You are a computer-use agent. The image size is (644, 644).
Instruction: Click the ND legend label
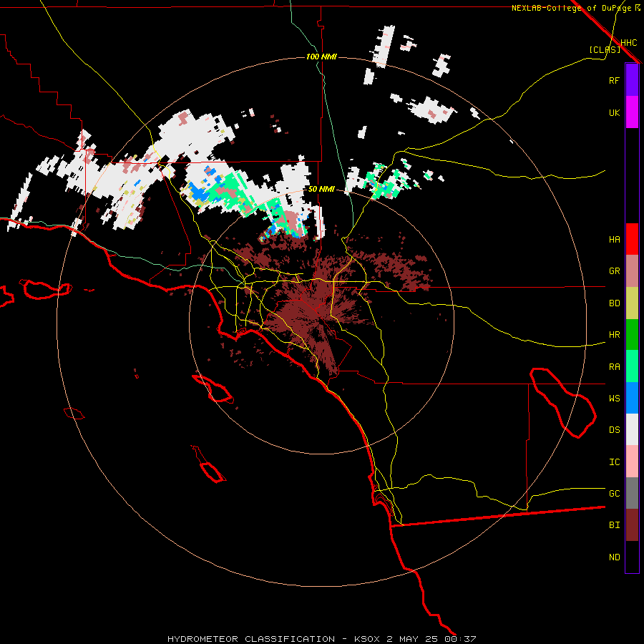pos(614,557)
